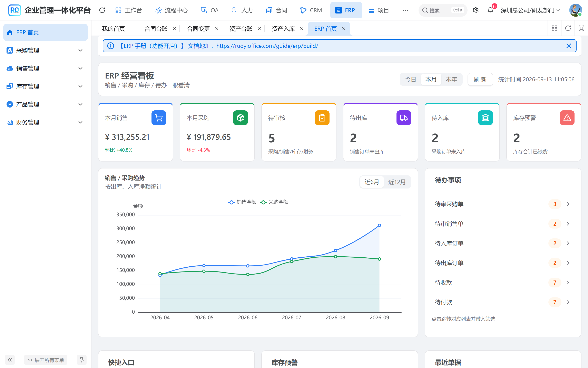Open the ruoyioffice ERP guide link
The width and height of the screenshot is (588, 368).
click(267, 46)
